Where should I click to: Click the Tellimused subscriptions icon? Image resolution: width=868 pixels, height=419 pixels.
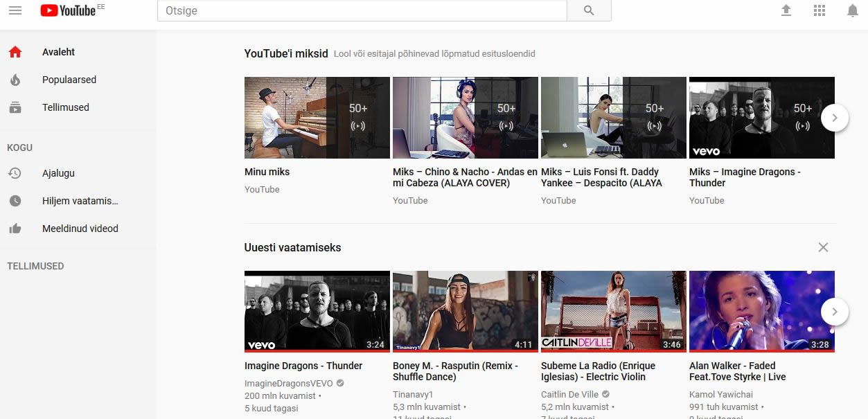(15, 107)
